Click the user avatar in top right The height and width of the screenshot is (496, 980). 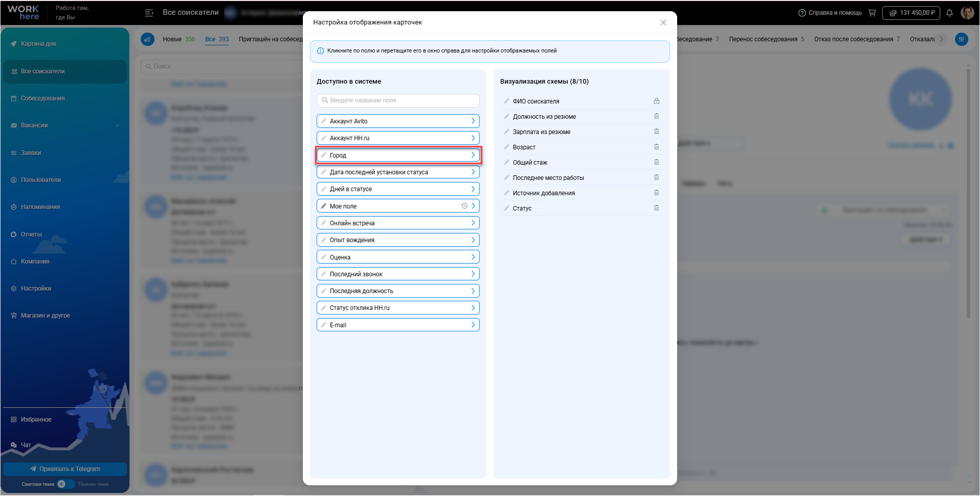coord(967,13)
